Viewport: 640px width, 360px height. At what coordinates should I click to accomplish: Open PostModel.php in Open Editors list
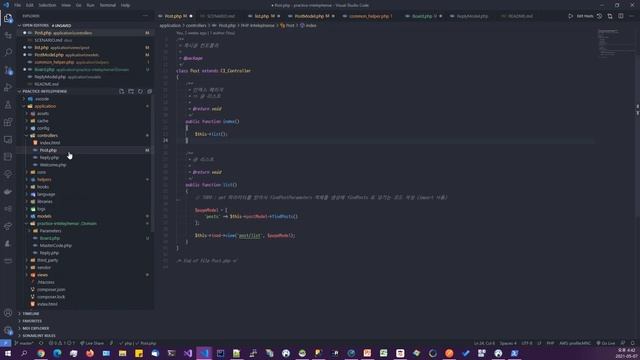click(49, 55)
